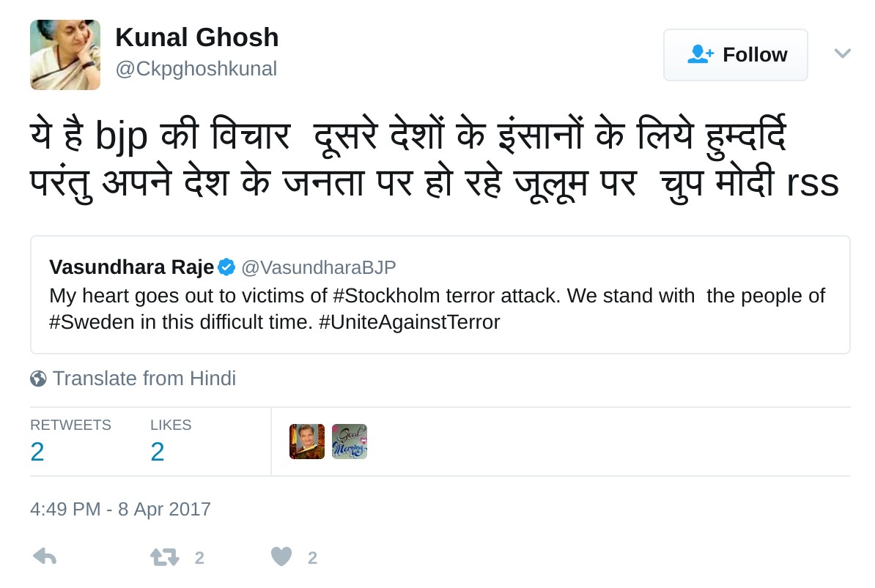Expand the tweet options chevron menu
875x588 pixels.
click(842, 53)
